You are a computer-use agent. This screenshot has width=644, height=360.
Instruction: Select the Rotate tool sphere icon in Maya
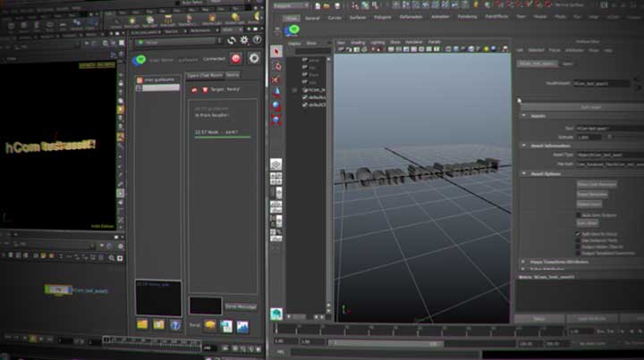pyautogui.click(x=276, y=105)
